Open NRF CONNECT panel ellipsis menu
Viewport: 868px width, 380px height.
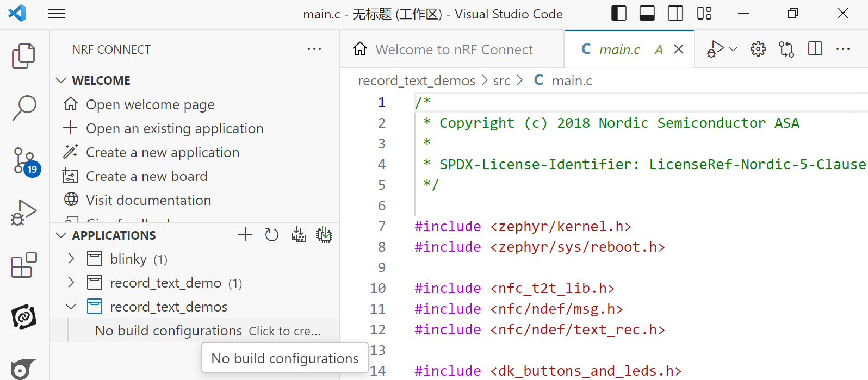[314, 49]
